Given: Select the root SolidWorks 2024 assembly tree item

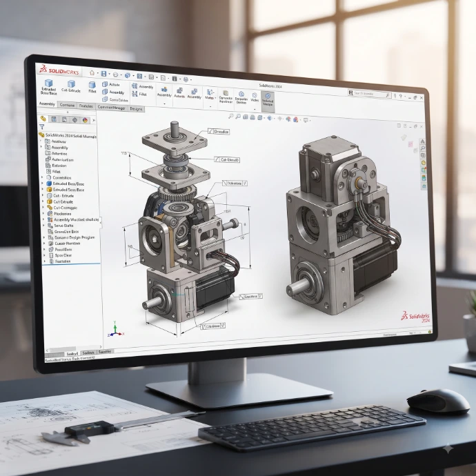Looking at the screenshot, I should (x=68, y=135).
